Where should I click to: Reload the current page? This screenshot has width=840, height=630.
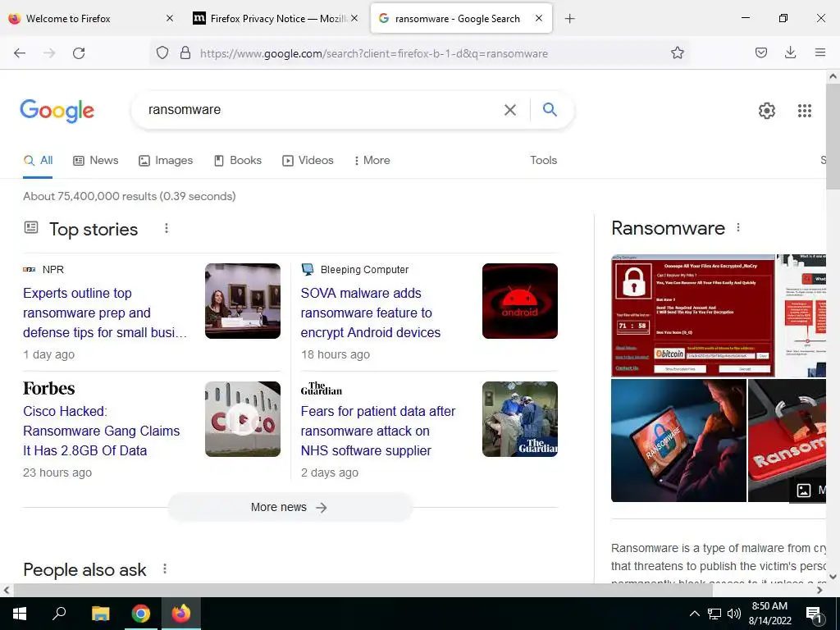pos(79,53)
